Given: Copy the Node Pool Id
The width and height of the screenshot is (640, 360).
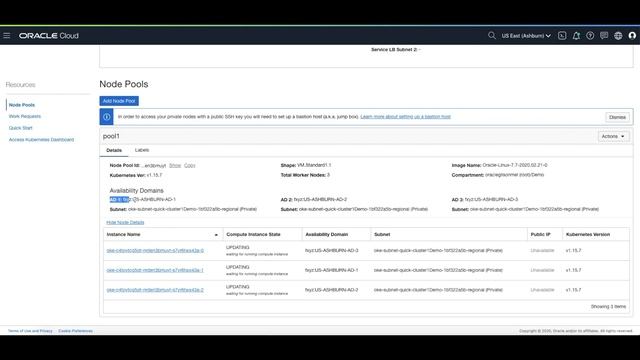Looking at the screenshot, I should pos(189,165).
